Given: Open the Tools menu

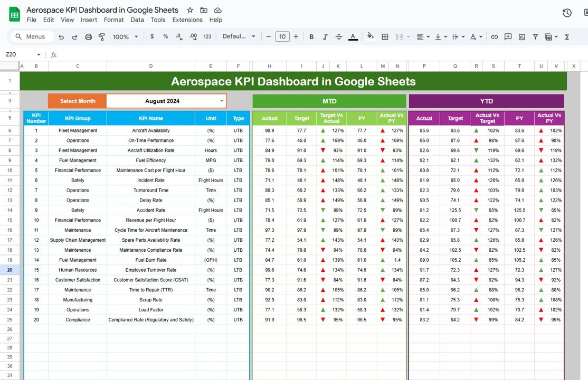Looking at the screenshot, I should (x=158, y=20).
